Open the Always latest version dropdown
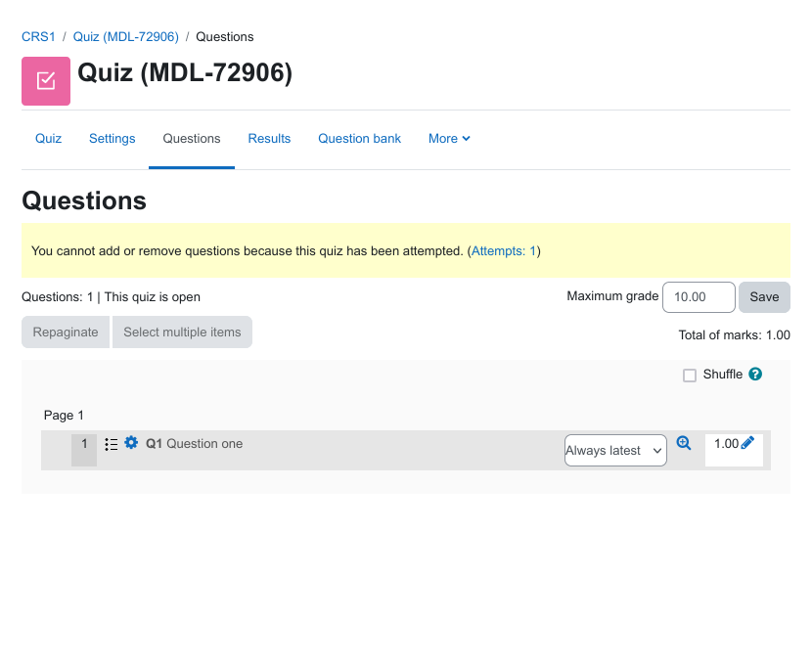 [615, 450]
